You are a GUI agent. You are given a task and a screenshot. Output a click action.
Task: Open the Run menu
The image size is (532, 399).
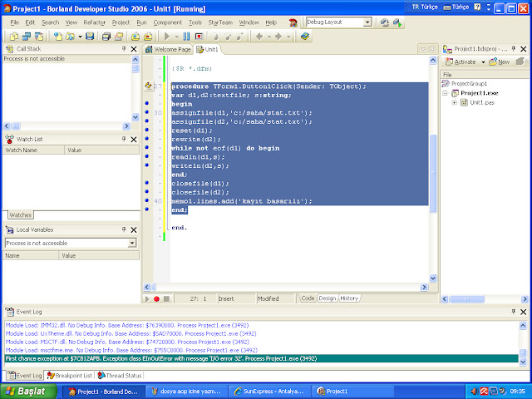point(141,22)
